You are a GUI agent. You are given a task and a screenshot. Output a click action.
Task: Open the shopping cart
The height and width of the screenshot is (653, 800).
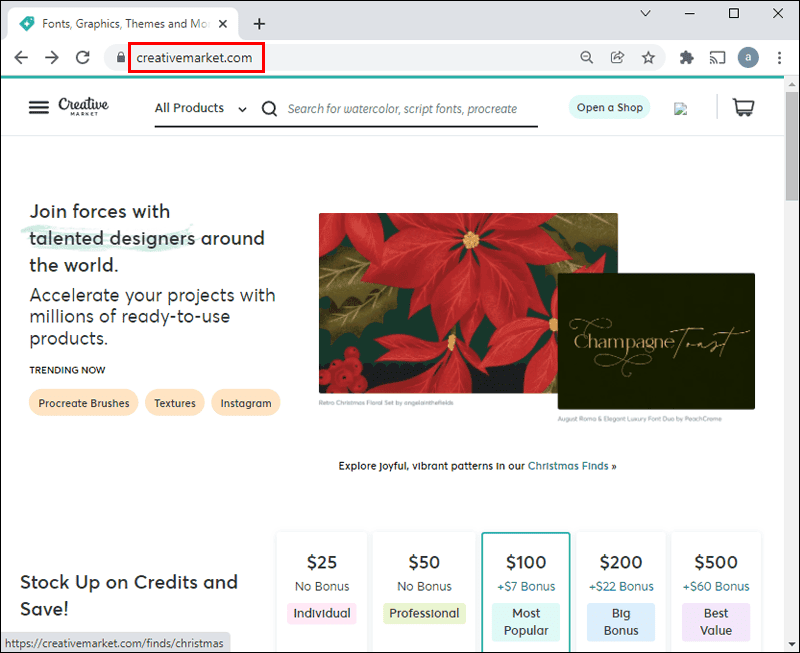point(743,106)
